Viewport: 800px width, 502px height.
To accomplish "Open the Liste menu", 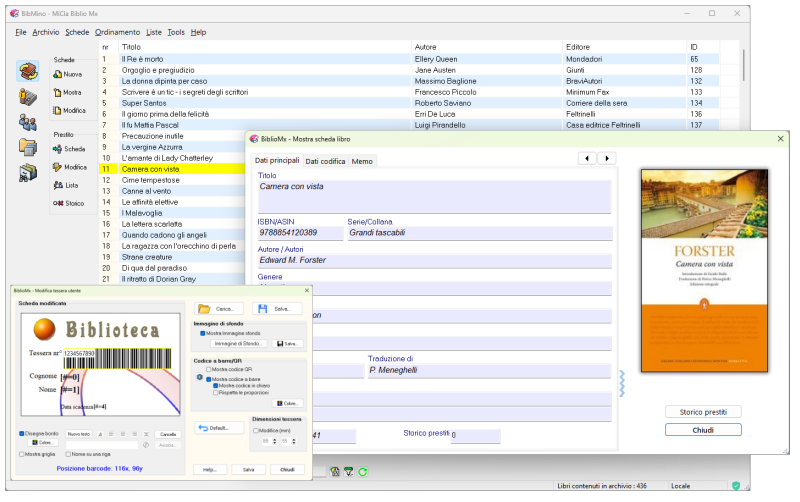I will (x=154, y=32).
